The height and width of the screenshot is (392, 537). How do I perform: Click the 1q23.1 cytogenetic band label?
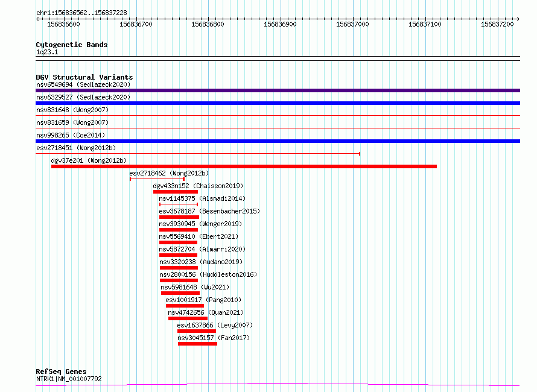click(47, 52)
